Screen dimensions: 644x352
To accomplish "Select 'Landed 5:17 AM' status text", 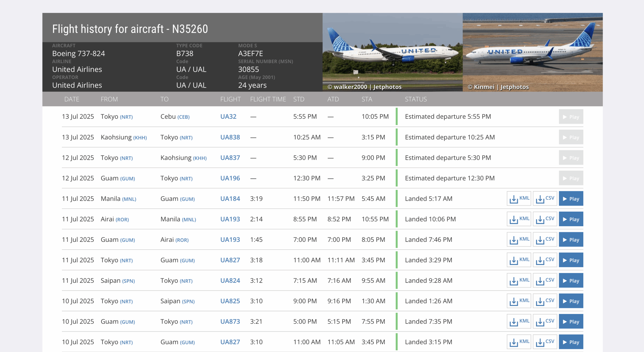I will (x=428, y=199).
